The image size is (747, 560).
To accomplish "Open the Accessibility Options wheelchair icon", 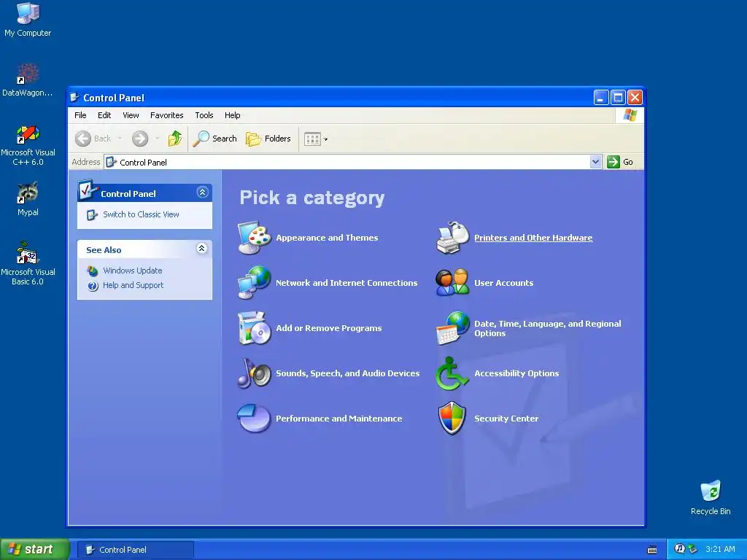I will click(x=452, y=373).
